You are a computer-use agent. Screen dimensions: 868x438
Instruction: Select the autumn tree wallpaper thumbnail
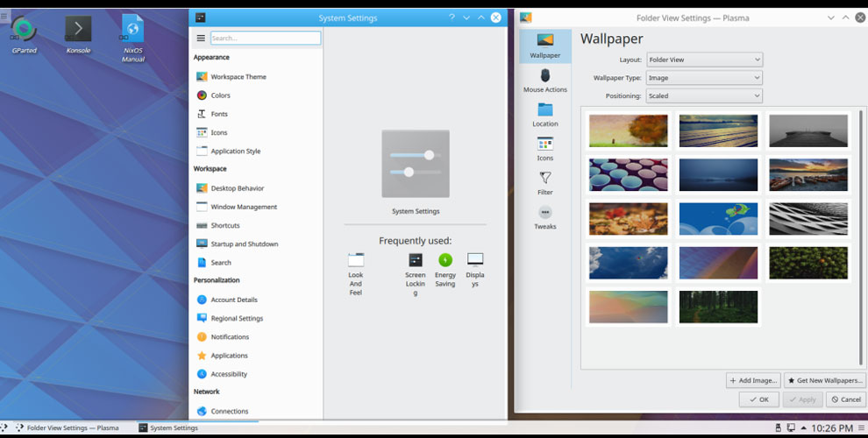(629, 131)
